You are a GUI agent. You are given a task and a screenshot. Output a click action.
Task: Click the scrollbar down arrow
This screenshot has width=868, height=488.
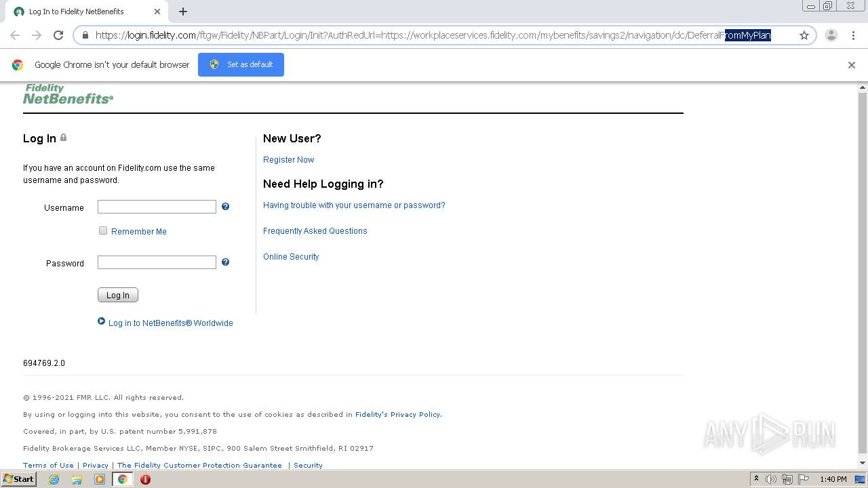point(863,463)
